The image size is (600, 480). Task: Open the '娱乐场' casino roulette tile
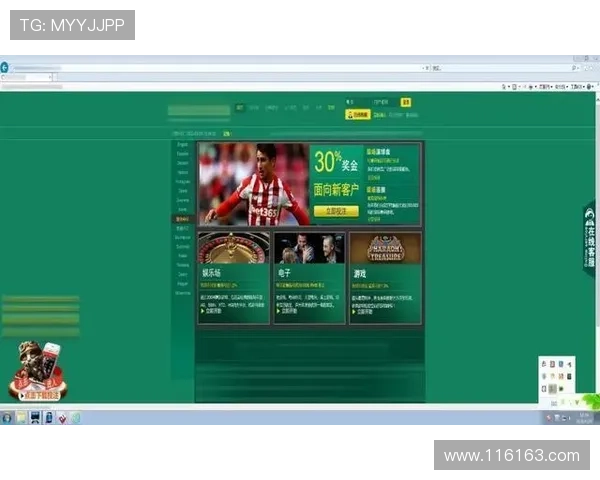click(x=234, y=277)
